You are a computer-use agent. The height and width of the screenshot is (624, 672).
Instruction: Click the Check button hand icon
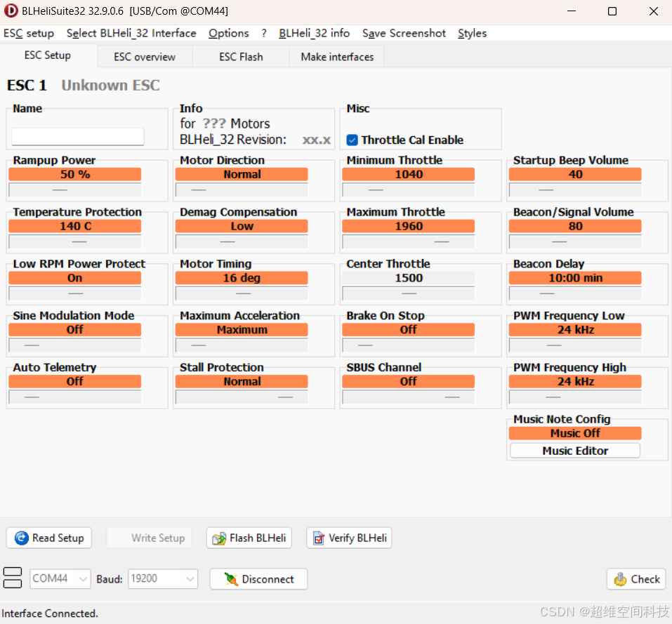tap(620, 579)
